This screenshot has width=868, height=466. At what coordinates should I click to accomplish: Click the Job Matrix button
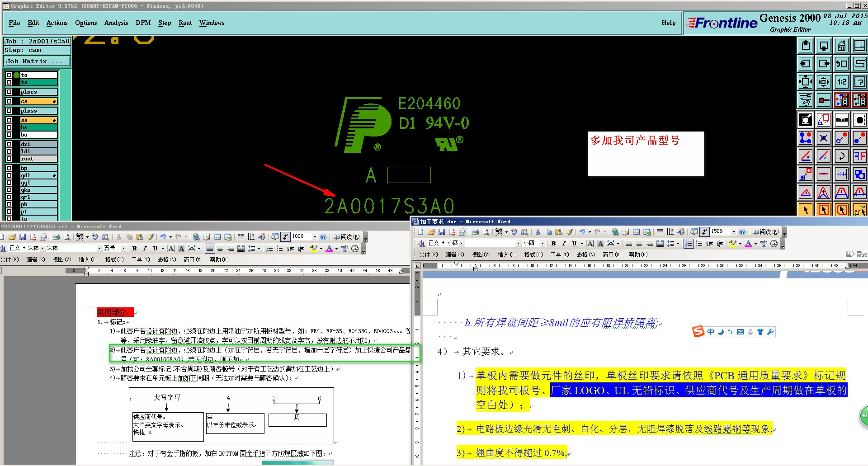pyautogui.click(x=37, y=61)
